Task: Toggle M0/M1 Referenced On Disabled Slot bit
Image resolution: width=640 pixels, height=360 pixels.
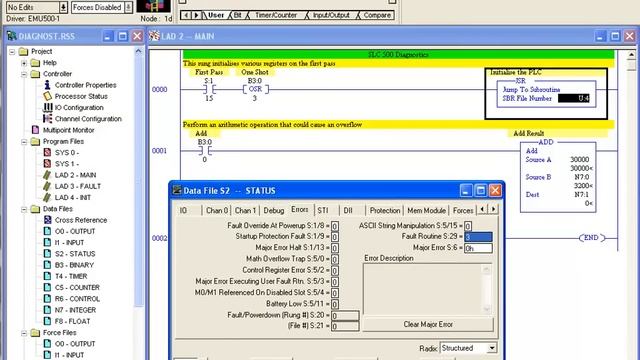Action: 335,293
